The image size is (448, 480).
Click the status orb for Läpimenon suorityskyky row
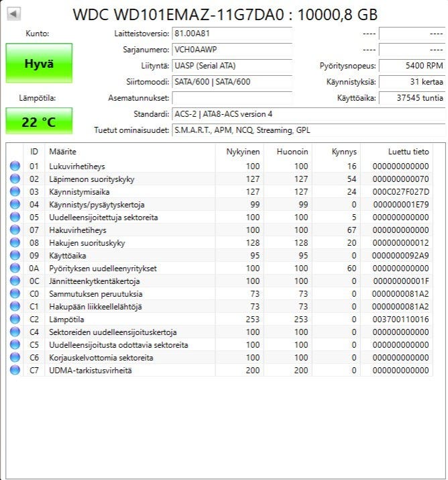15,179
